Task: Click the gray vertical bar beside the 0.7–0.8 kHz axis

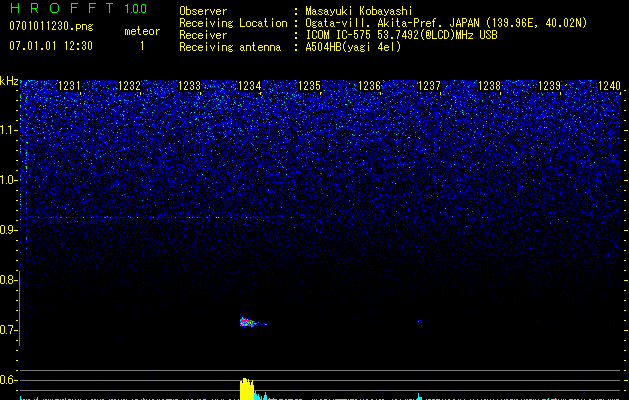Action: (x=19, y=308)
